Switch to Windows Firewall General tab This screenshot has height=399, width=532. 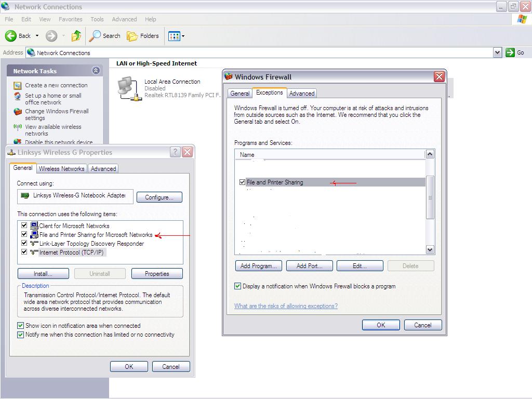pos(240,94)
